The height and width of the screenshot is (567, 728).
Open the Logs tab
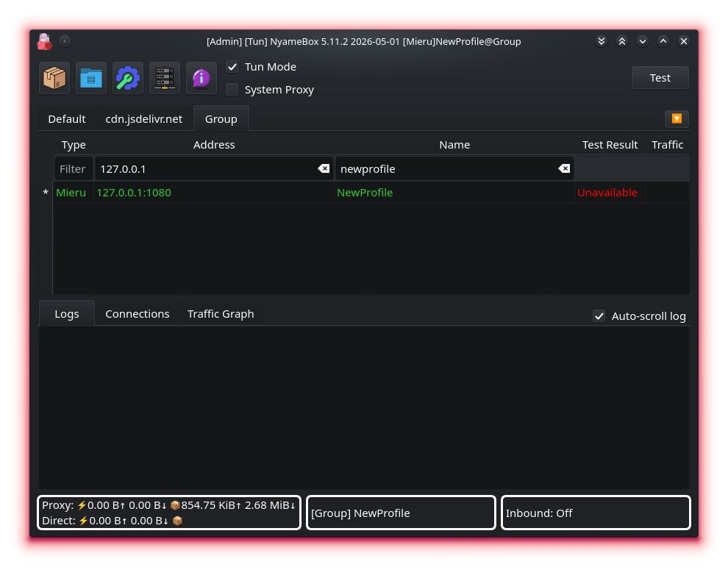tap(67, 314)
